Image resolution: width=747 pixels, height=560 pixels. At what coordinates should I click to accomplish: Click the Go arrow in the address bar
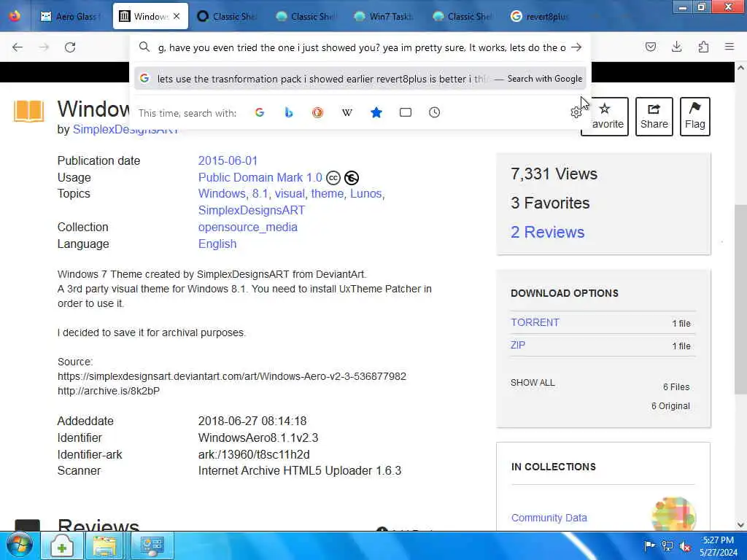pos(576,47)
